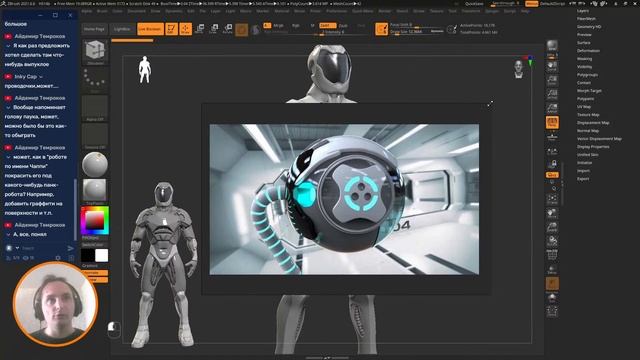Select the white main color swatch
Image resolution: width=640 pixels, height=360 pixels.
point(102,256)
